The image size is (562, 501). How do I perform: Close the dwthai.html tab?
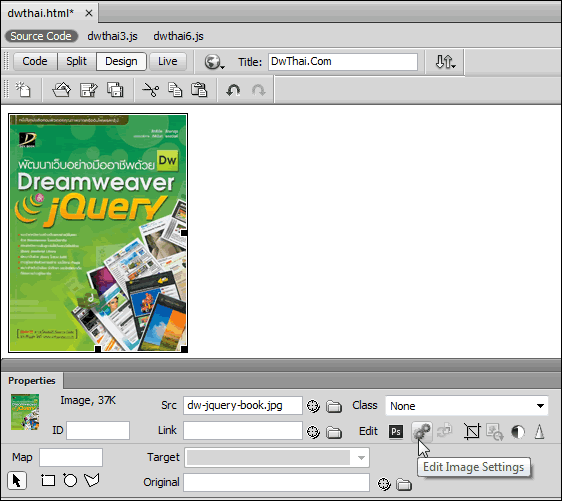click(x=89, y=13)
